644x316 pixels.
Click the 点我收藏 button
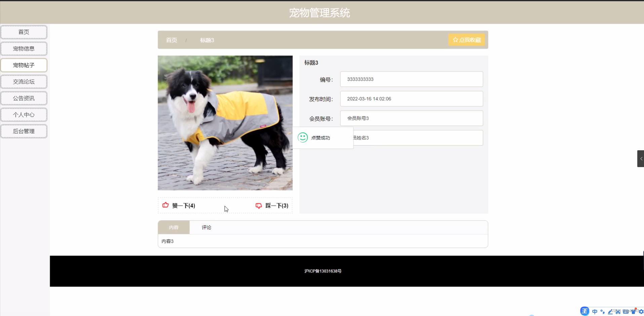pos(467,40)
